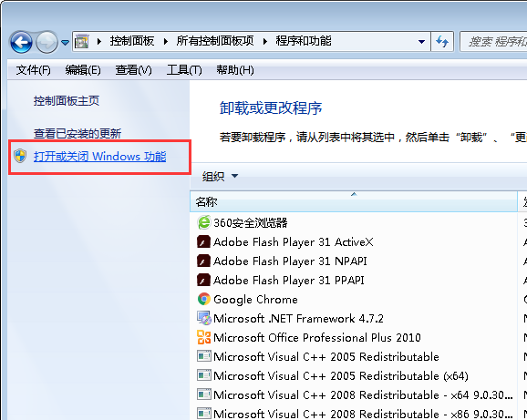Screen dimensions: 527x420
Task: Click the shield icon beside Windows 功能
Action: tap(20, 156)
